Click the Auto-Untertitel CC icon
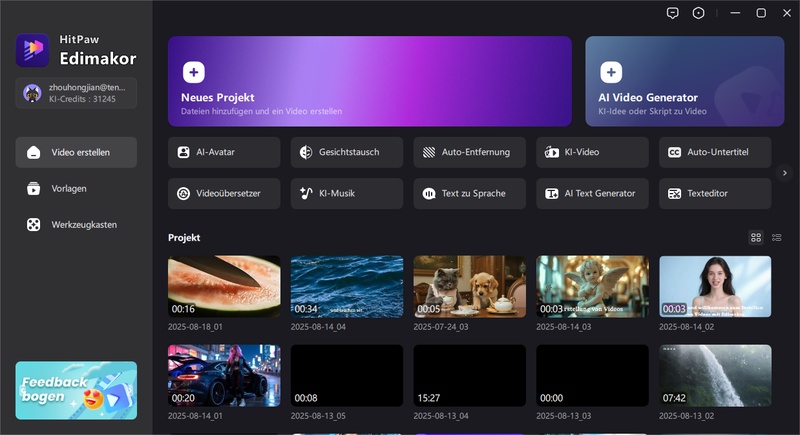The width and height of the screenshot is (800, 435). click(674, 152)
